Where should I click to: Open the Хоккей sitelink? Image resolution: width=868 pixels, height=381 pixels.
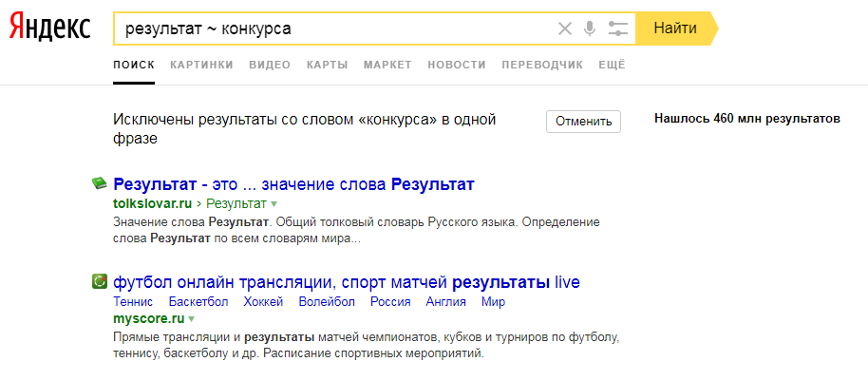coord(263,302)
